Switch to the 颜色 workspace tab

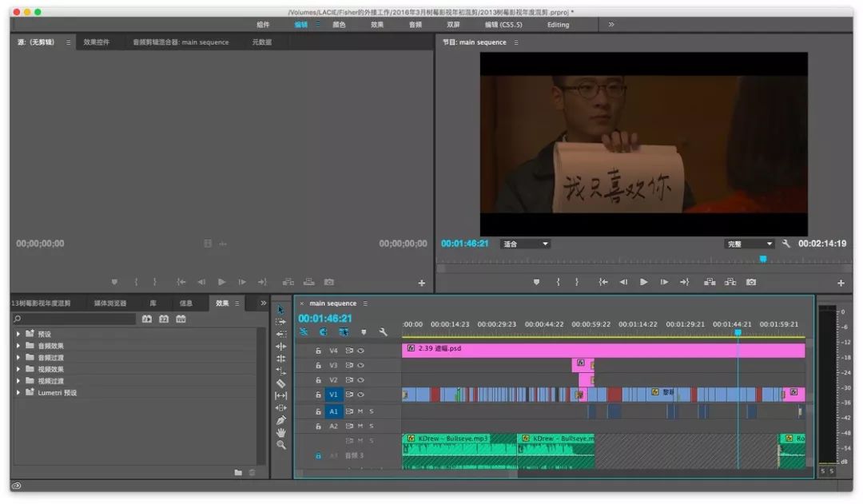pyautogui.click(x=339, y=25)
